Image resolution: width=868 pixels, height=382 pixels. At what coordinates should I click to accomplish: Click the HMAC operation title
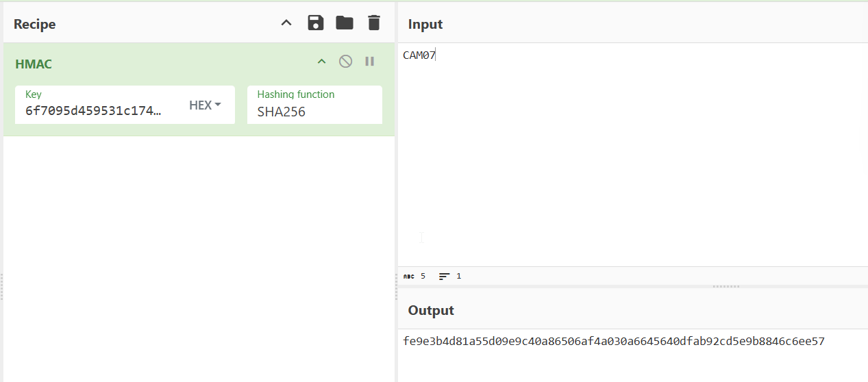point(34,64)
